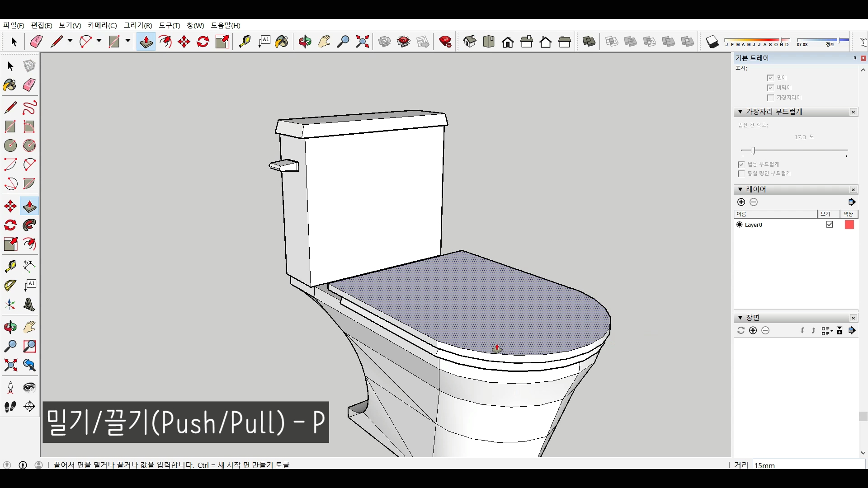868x488 pixels.
Task: Toggle Layer0 visibility checkbox
Action: click(x=830, y=225)
